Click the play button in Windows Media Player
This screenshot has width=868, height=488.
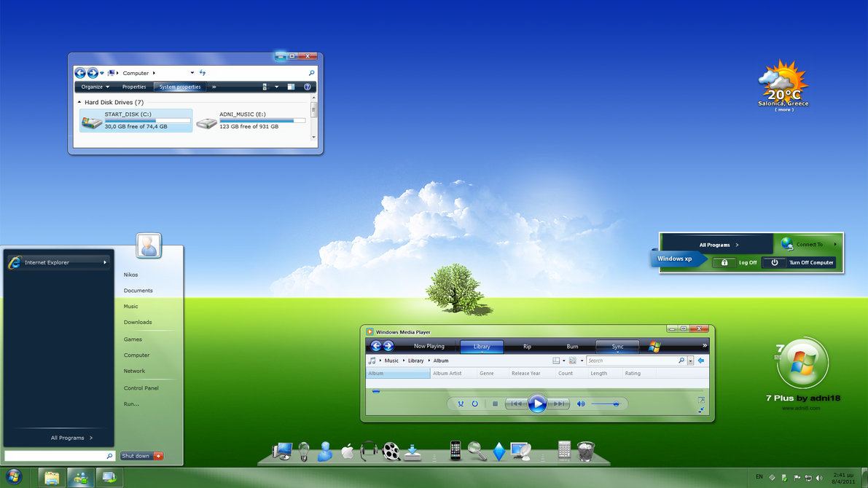click(x=537, y=404)
